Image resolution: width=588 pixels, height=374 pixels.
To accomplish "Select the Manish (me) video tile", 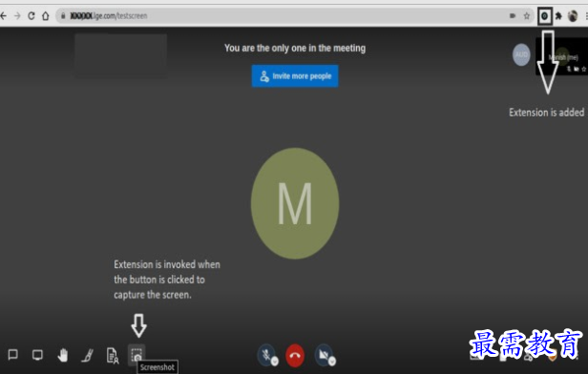I will (561, 56).
